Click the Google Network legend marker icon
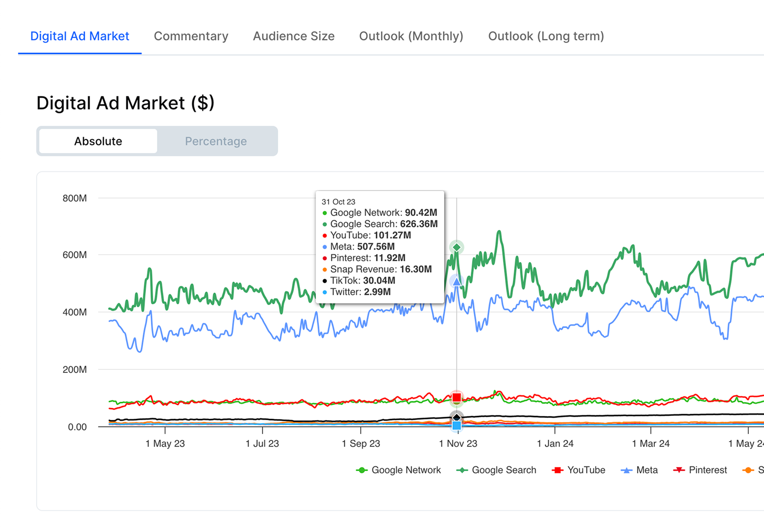 click(362, 470)
